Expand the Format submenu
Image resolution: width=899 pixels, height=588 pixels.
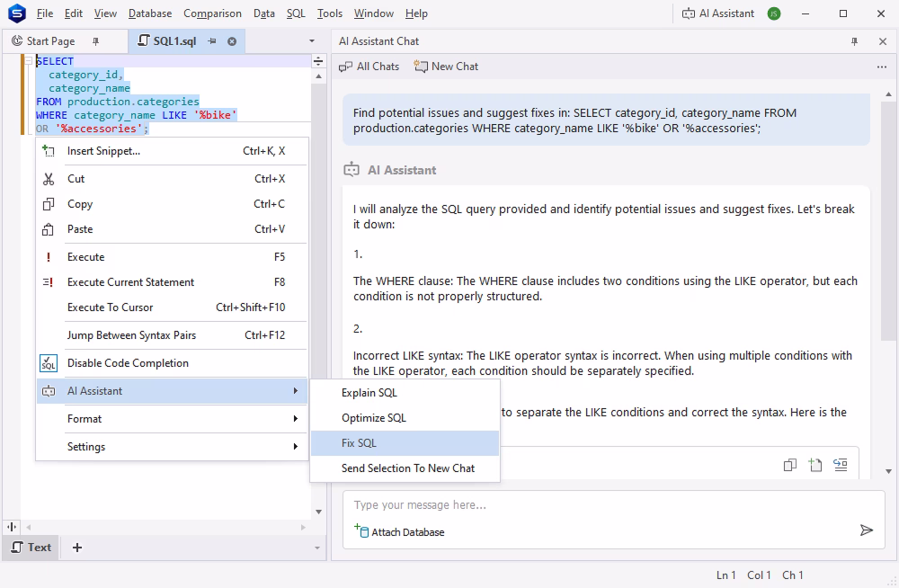click(x=172, y=419)
